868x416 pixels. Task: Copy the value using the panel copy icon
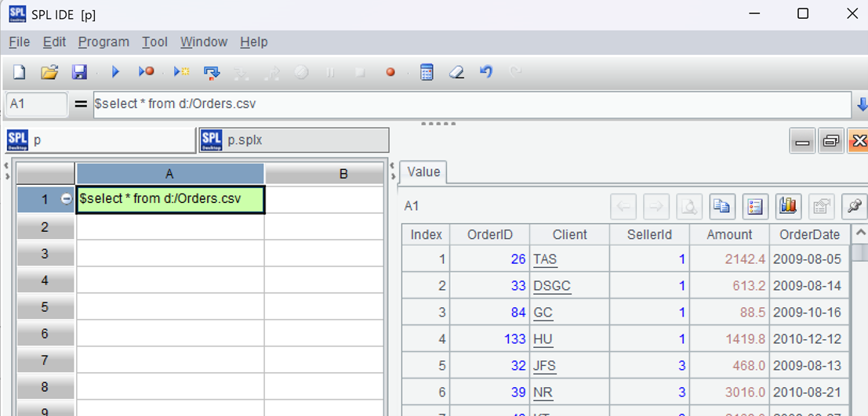(x=721, y=206)
